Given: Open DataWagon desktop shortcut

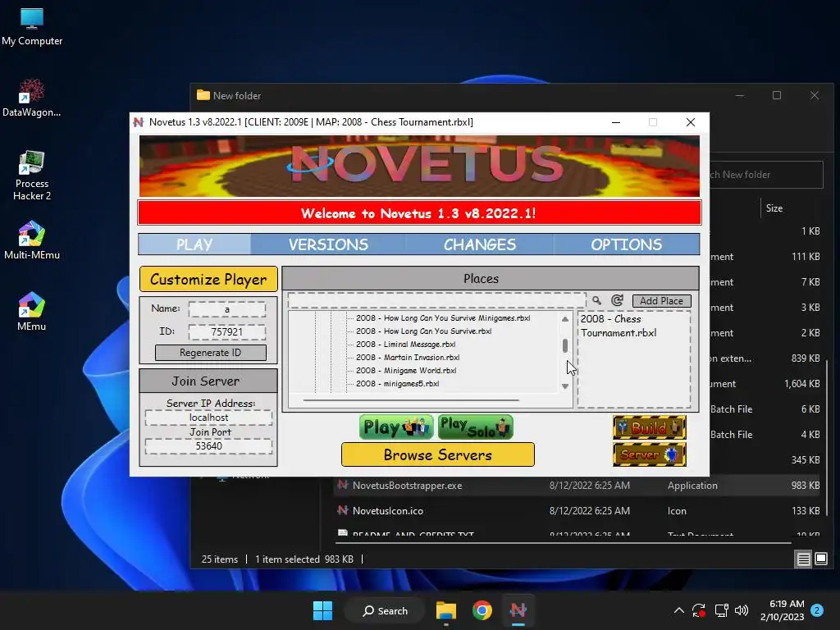Looking at the screenshot, I should point(32,98).
